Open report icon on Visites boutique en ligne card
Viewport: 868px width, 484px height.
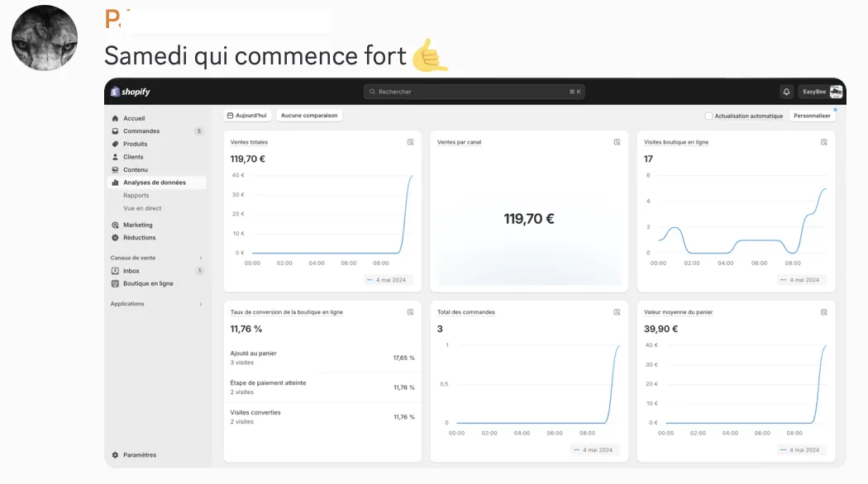(x=823, y=142)
